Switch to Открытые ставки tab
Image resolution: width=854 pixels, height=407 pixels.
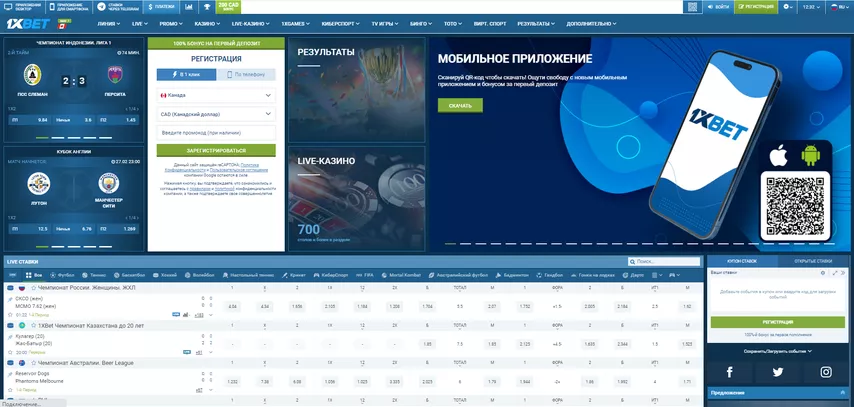click(813, 262)
